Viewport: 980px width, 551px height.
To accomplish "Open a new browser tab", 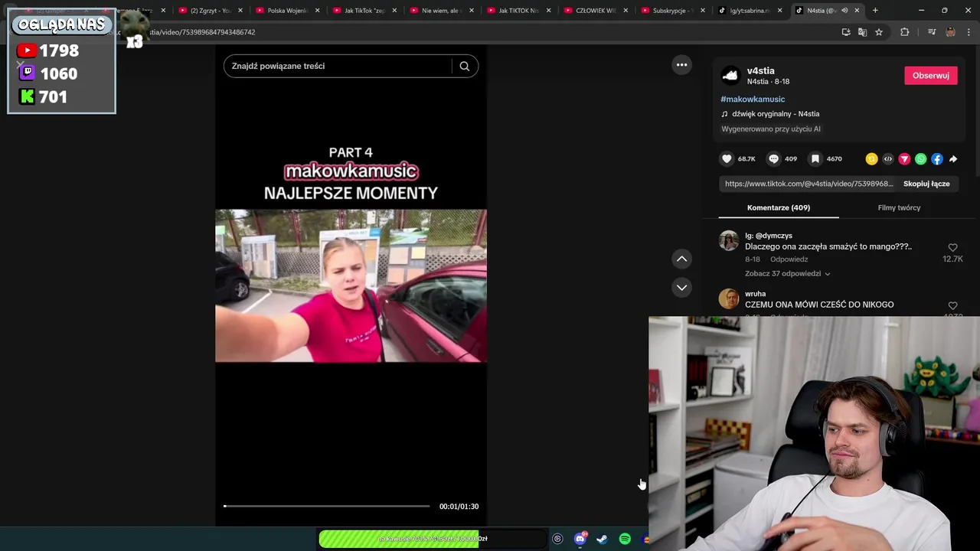I will pos(875,11).
